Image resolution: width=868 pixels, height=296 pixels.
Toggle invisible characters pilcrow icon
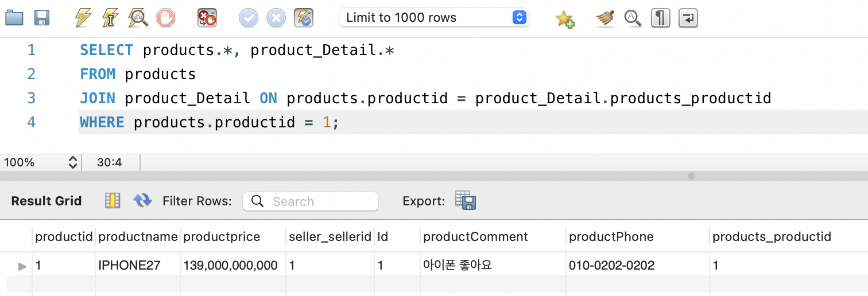tap(661, 18)
